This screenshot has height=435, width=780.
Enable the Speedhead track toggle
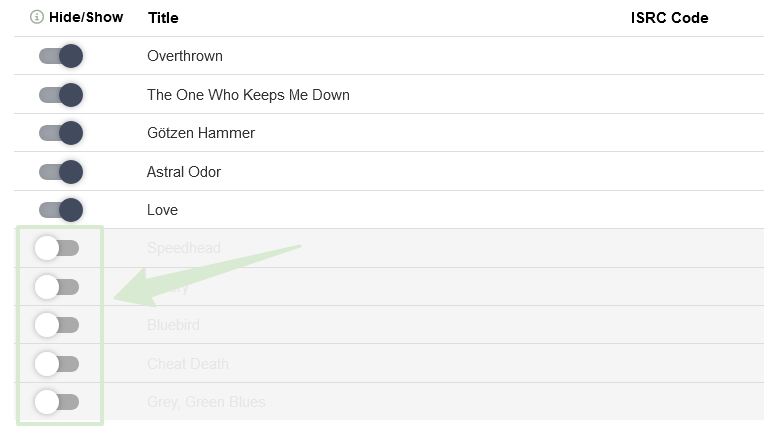point(56,248)
